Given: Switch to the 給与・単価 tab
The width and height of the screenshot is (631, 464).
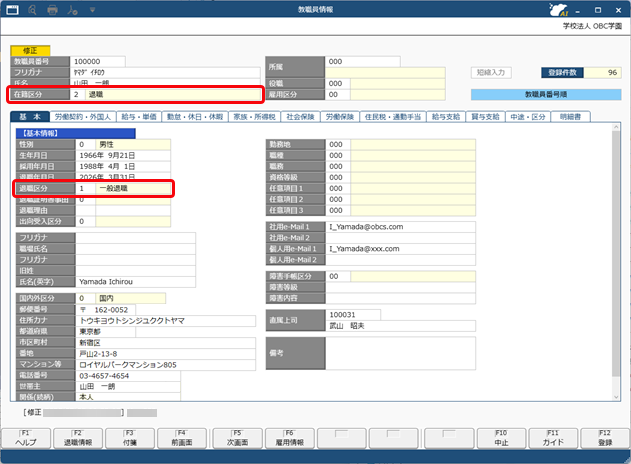Looking at the screenshot, I should [144, 117].
